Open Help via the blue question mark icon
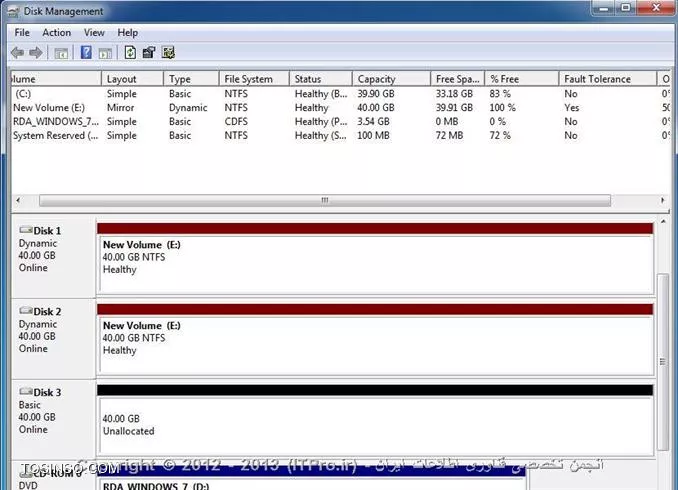This screenshot has height=490, width=678. [86, 53]
